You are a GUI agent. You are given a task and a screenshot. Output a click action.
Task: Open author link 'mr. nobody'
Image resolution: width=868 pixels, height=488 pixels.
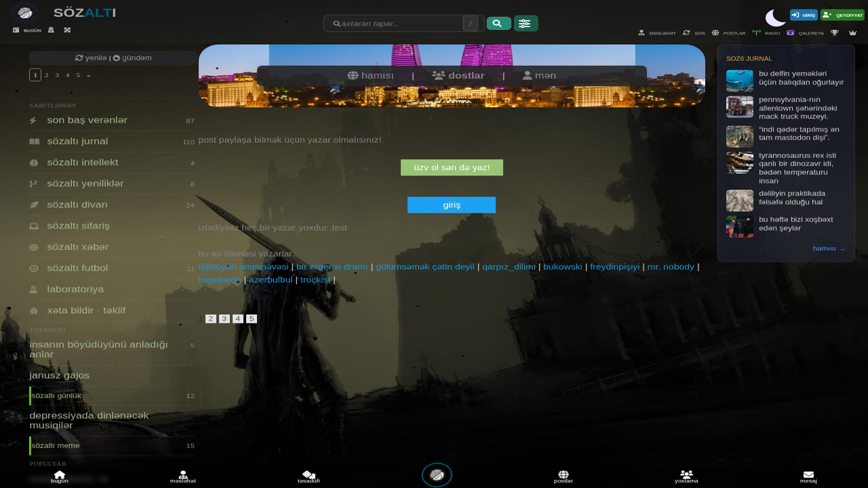pos(671,266)
